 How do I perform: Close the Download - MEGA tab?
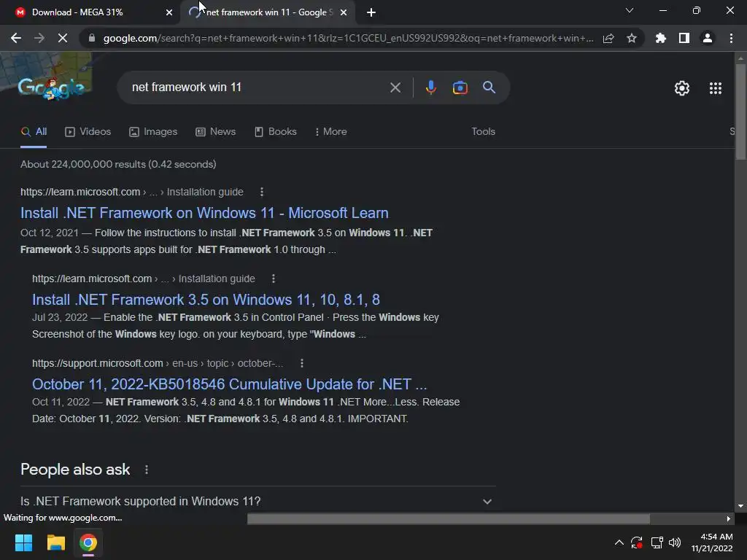[x=169, y=12]
